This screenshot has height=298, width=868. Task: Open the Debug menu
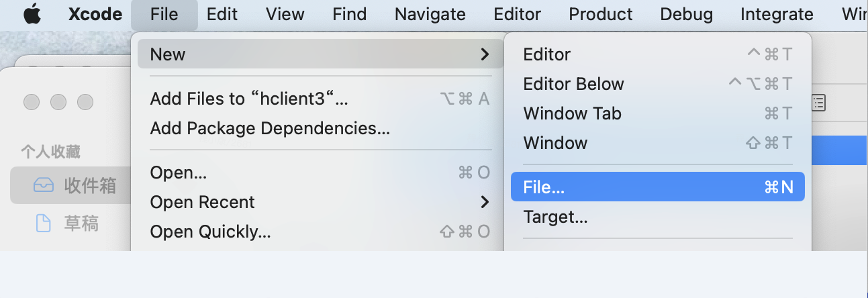click(686, 14)
